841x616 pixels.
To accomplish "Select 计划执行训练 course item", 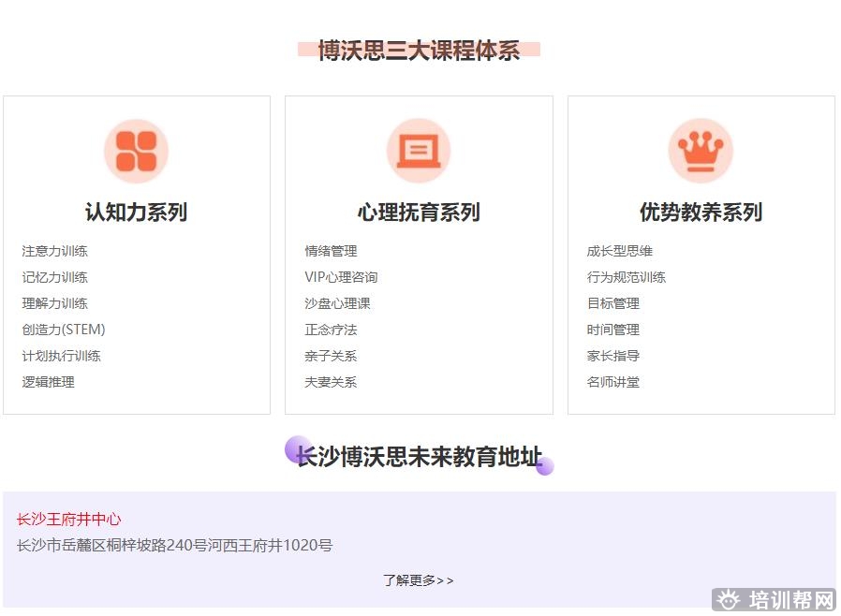I will tap(61, 356).
